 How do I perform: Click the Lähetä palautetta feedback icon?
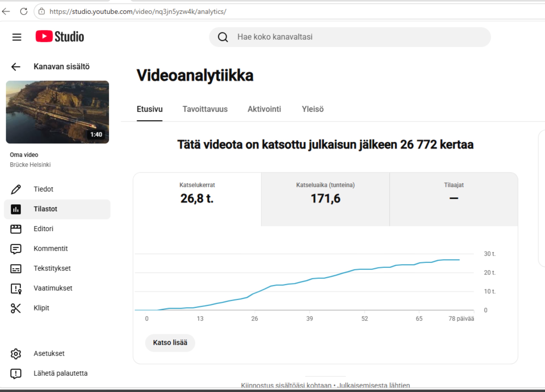[x=16, y=374]
